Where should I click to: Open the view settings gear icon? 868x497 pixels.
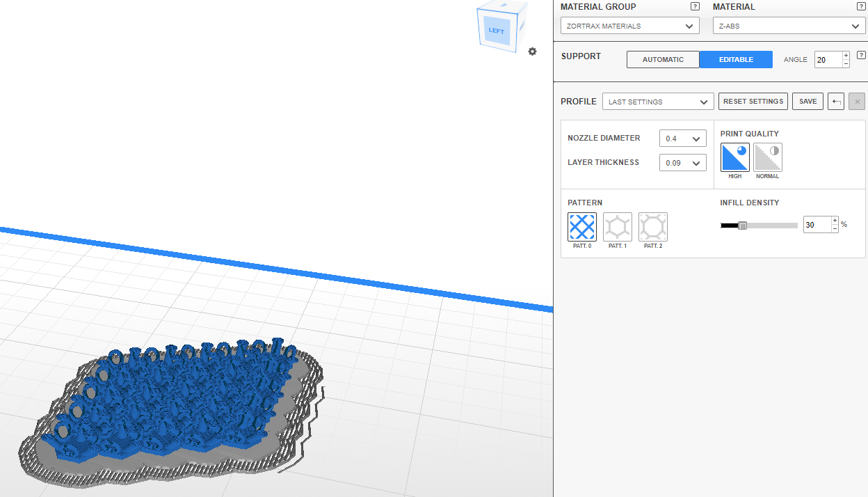coord(532,52)
